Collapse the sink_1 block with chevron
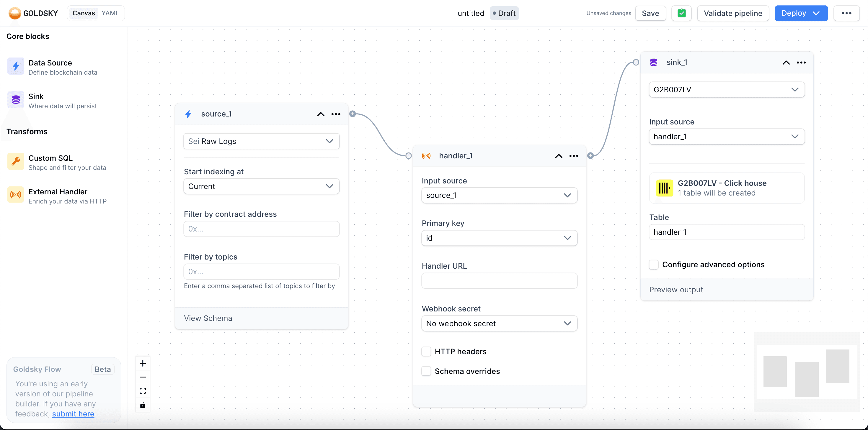The width and height of the screenshot is (868, 430). [786, 63]
